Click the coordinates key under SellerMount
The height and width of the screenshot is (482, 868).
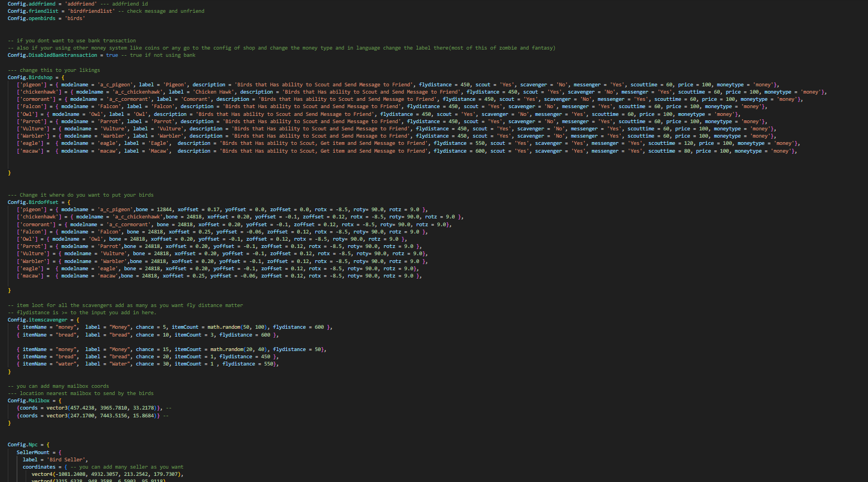pyautogui.click(x=39, y=467)
